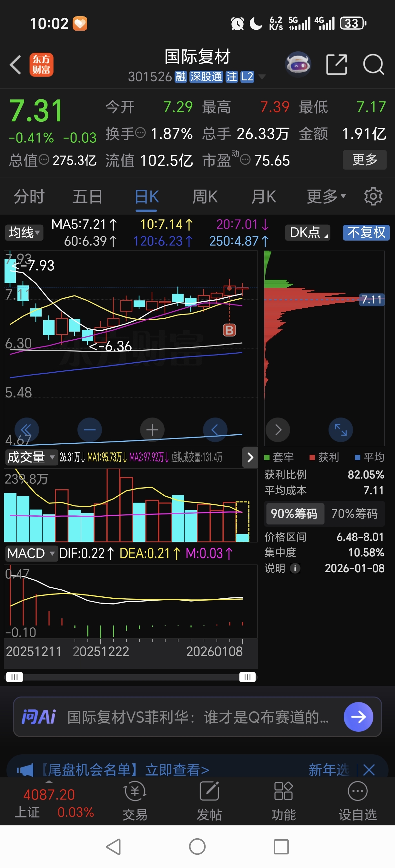Tap info icon beside 市盈

pyautogui.click(x=245, y=160)
